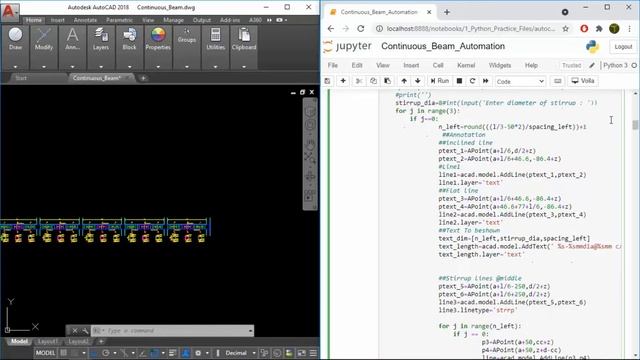Screen dimensions: 640x360
Task: Run the current cell with the Run button
Action: pyautogui.click(x=440, y=81)
